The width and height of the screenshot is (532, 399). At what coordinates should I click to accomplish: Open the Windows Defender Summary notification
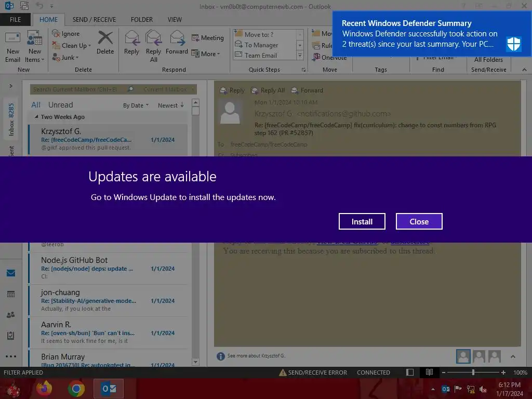click(x=432, y=34)
